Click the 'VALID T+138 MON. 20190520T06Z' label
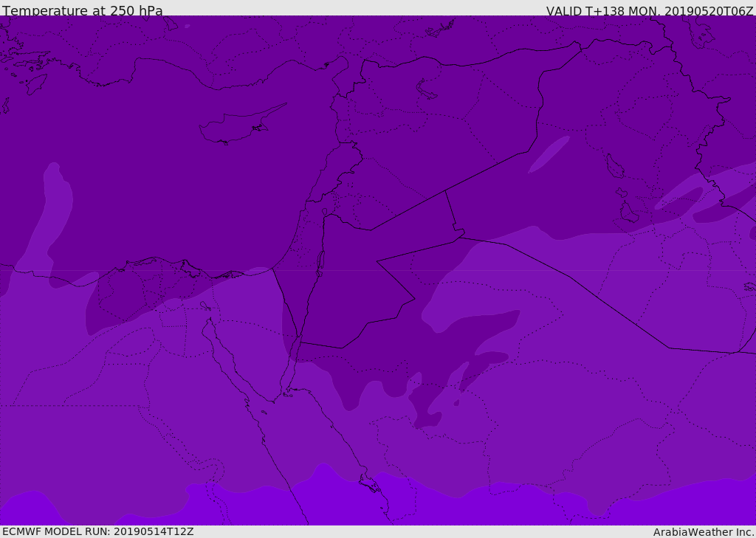 (x=650, y=10)
